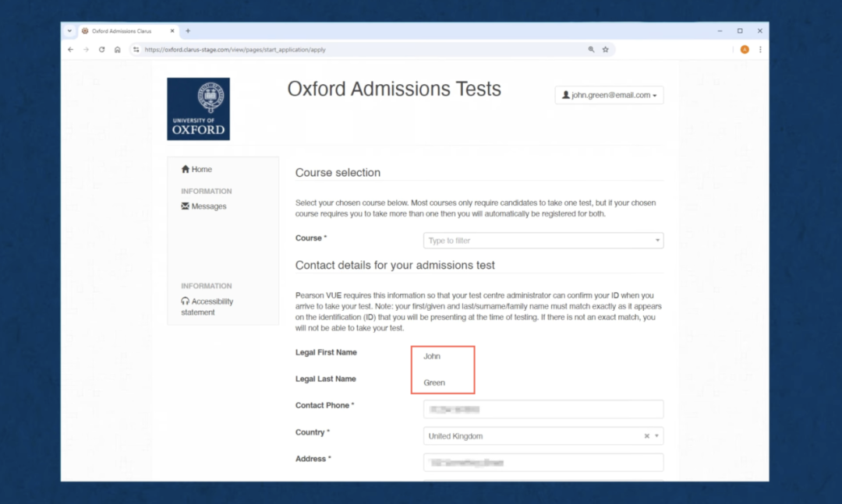Viewport: 842px width, 504px height.
Task: Click the Oxford Admissions Tests heading
Action: click(x=394, y=89)
